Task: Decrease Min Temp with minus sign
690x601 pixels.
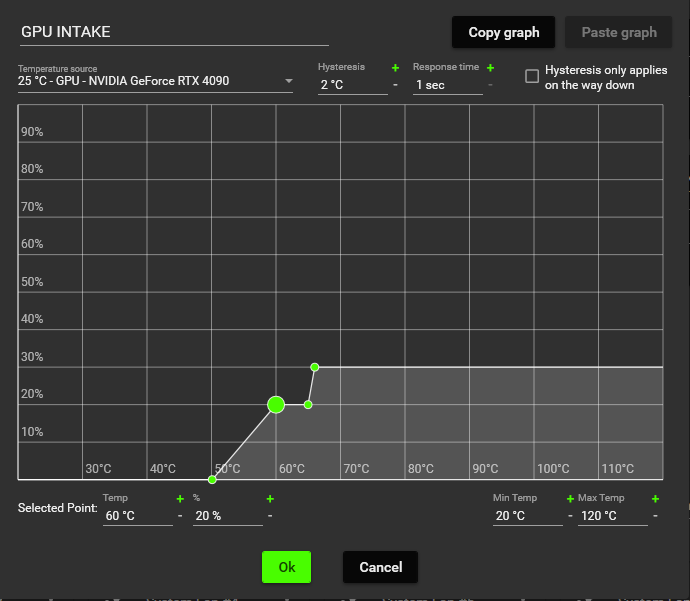Action: click(570, 515)
